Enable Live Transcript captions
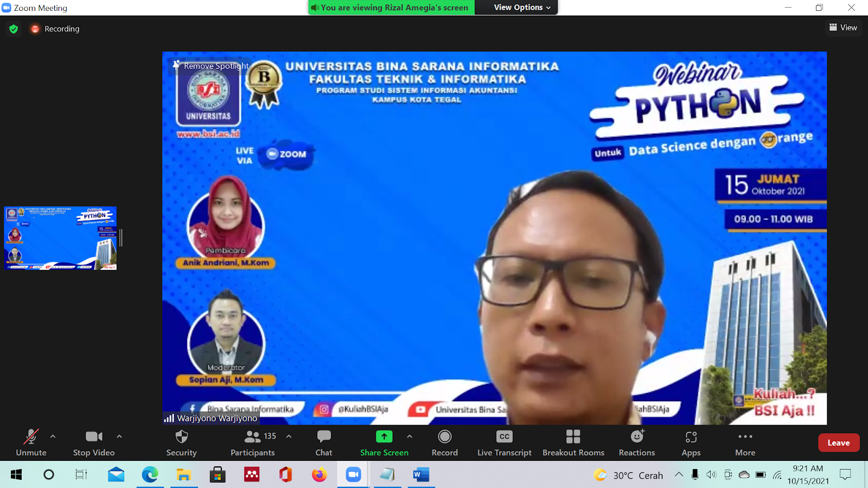This screenshot has width=868, height=488. 505,442
